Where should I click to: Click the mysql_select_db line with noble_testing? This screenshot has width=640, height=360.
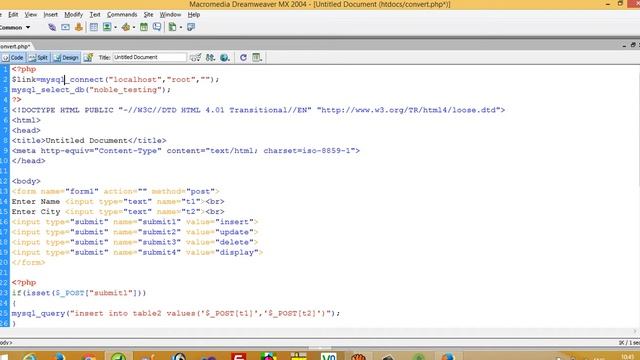[x=91, y=90]
